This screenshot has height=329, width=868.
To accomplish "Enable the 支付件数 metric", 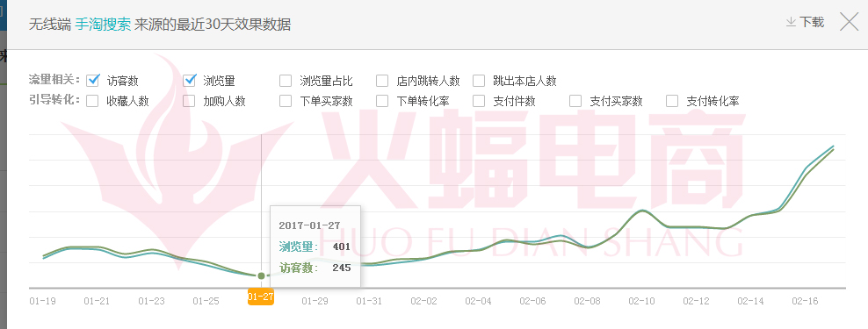I will (479, 101).
